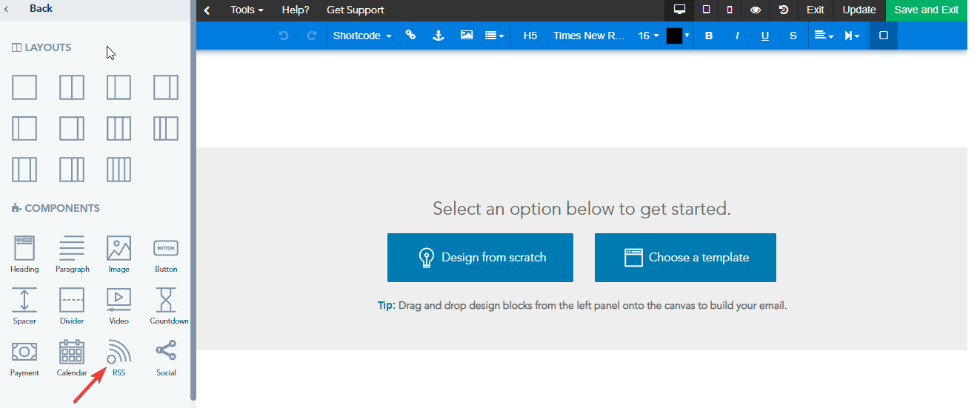This screenshot has height=408, width=980.
Task: Add the Spacer component
Action: [x=24, y=306]
